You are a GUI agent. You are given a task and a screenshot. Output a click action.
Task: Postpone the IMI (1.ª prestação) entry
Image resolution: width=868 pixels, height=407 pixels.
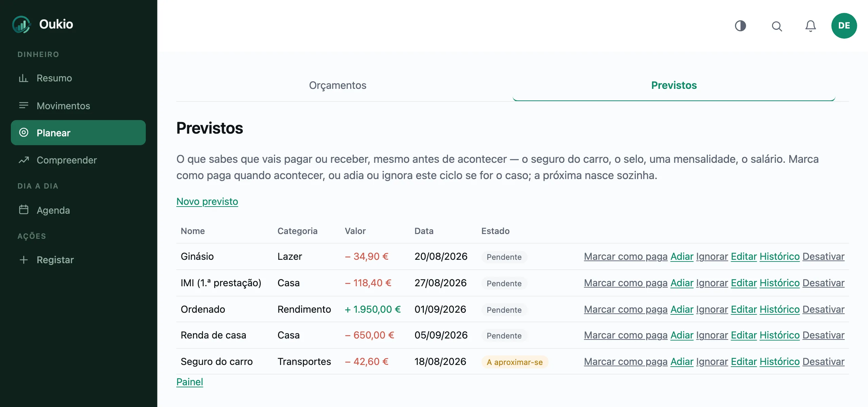(682, 283)
